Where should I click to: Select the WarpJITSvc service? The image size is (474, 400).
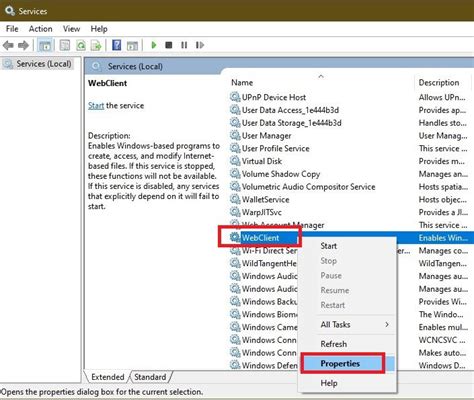[261, 212]
